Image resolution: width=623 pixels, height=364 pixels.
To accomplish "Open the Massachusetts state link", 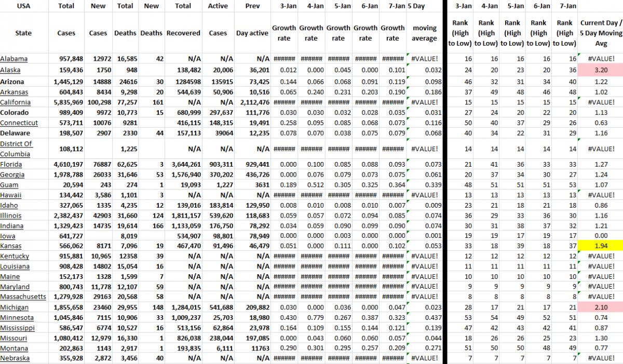I will 23,296.
